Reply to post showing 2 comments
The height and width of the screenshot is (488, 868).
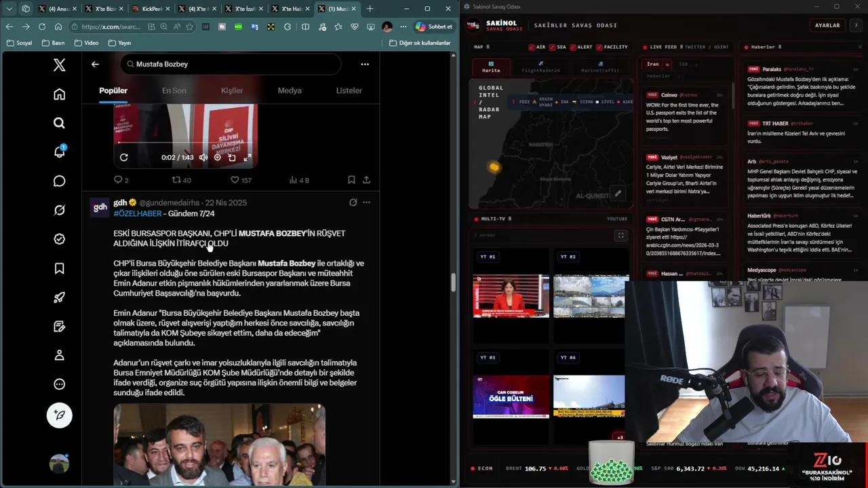click(x=121, y=180)
